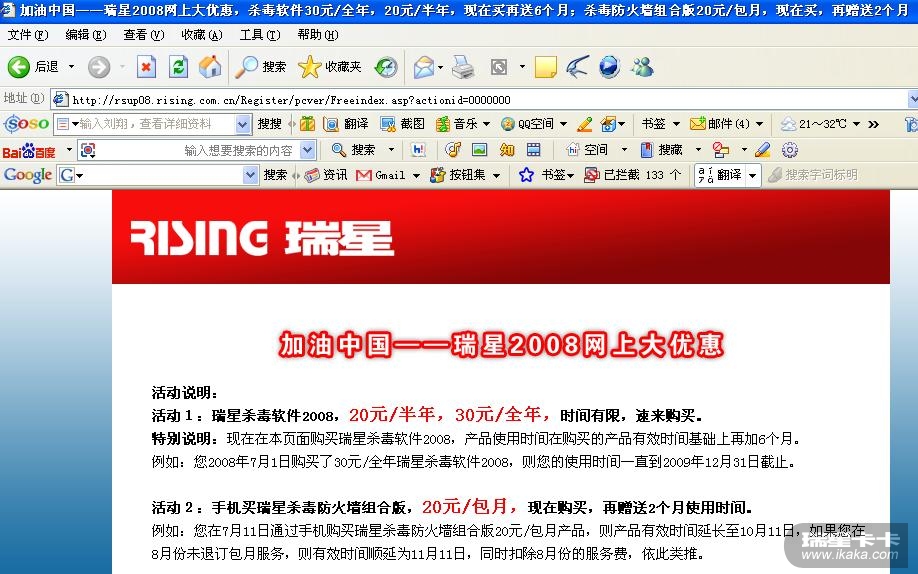Open the Baidu 搜藏 button
This screenshot has width=918, height=574.
pos(662,150)
